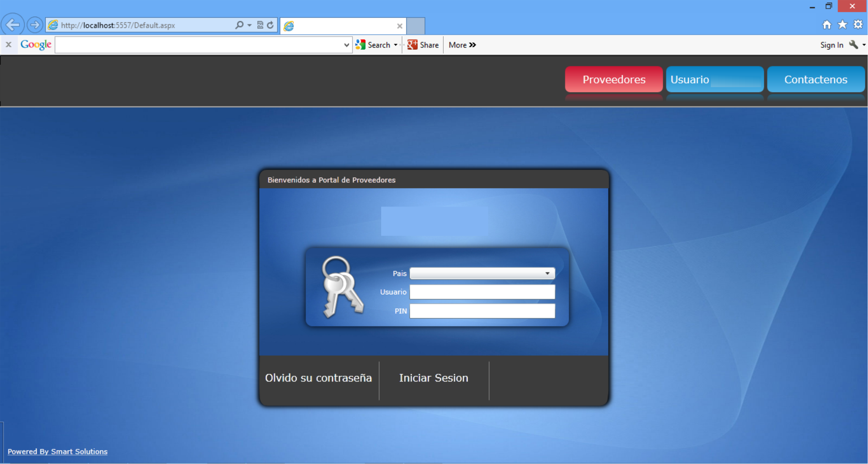This screenshot has width=868, height=464.
Task: Toggle the compatibility view icon in the address bar
Action: pyautogui.click(x=260, y=25)
